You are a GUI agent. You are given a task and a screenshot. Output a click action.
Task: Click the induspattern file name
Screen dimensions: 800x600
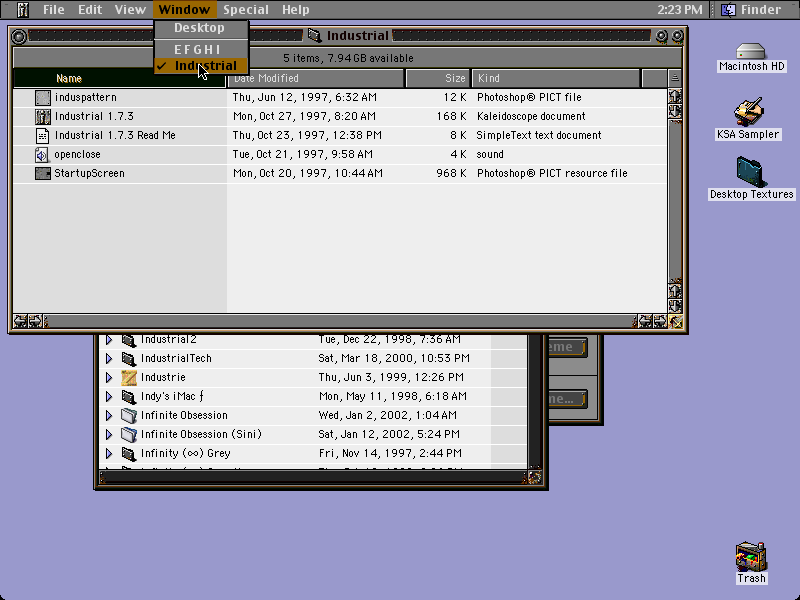[86, 97]
